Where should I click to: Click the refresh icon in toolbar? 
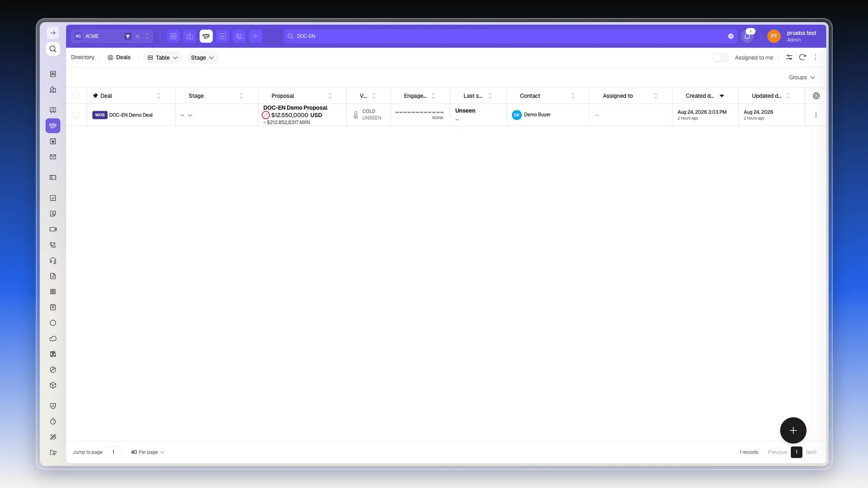click(x=802, y=57)
